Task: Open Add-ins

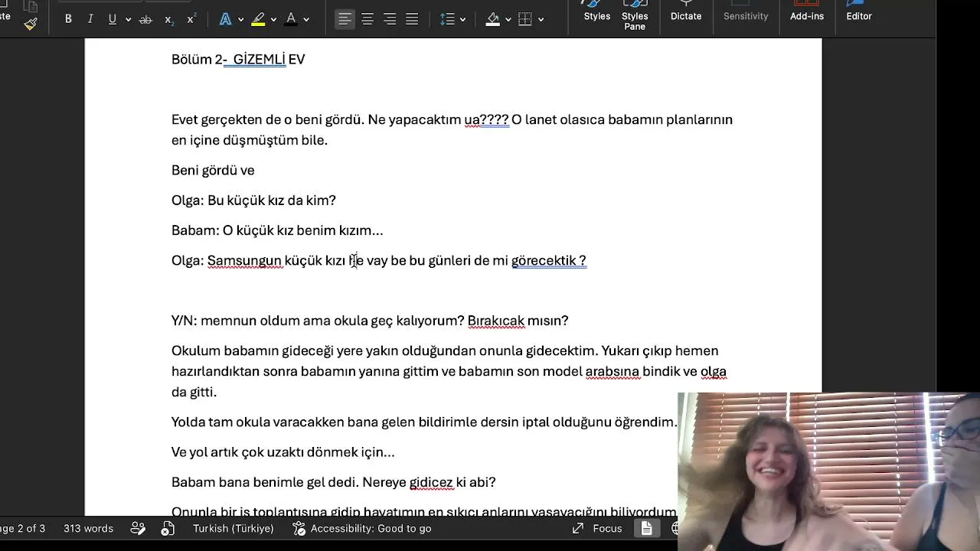Action: (807, 11)
